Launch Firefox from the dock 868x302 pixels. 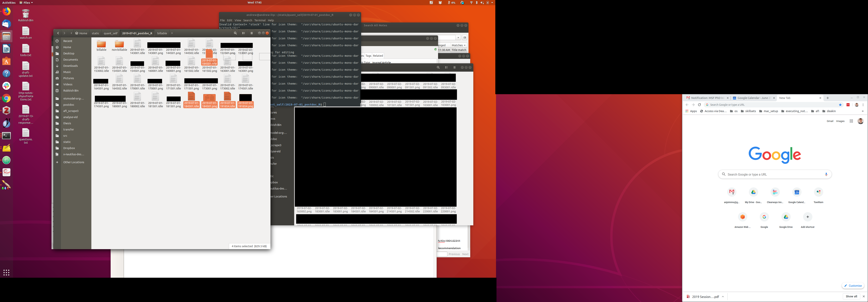(x=6, y=11)
